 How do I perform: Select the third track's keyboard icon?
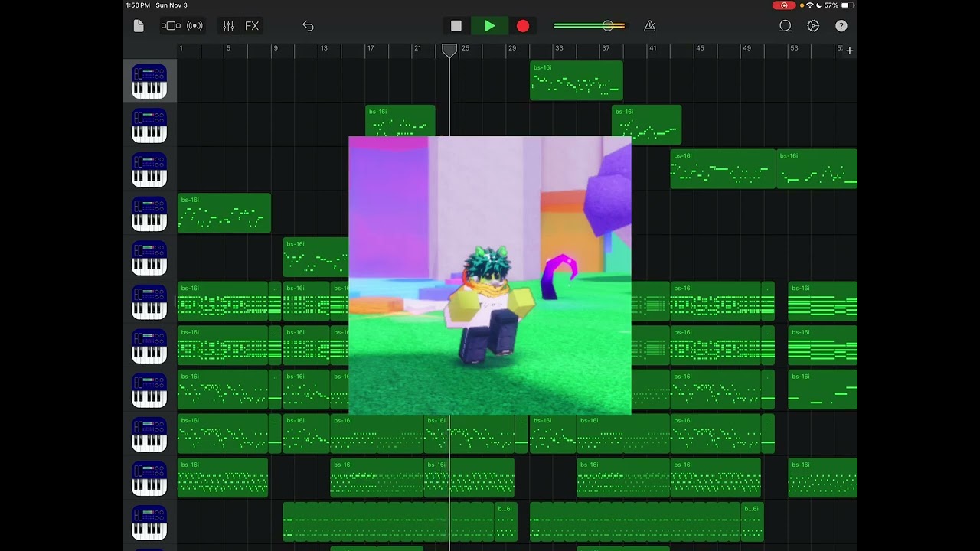click(x=149, y=170)
